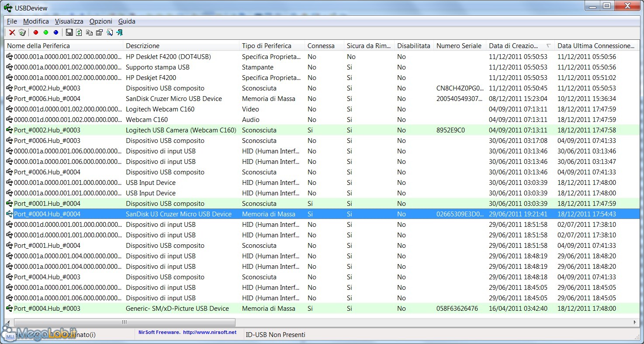The image size is (644, 344).
Task: Sort by Sicura da Rim... column header
Action: pyautogui.click(x=369, y=45)
